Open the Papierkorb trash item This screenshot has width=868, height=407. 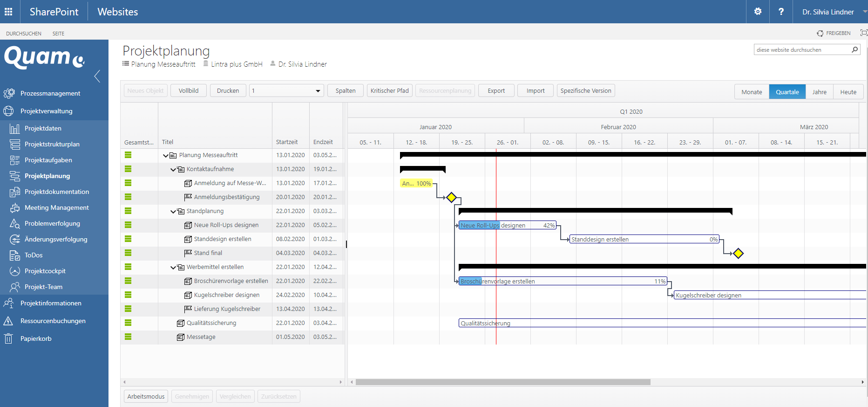[36, 338]
